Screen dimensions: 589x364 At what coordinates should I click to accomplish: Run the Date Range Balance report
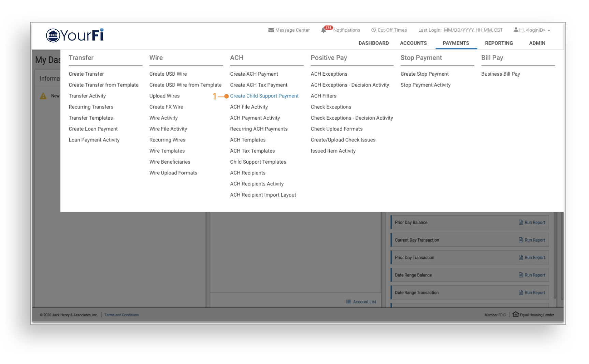(x=534, y=275)
